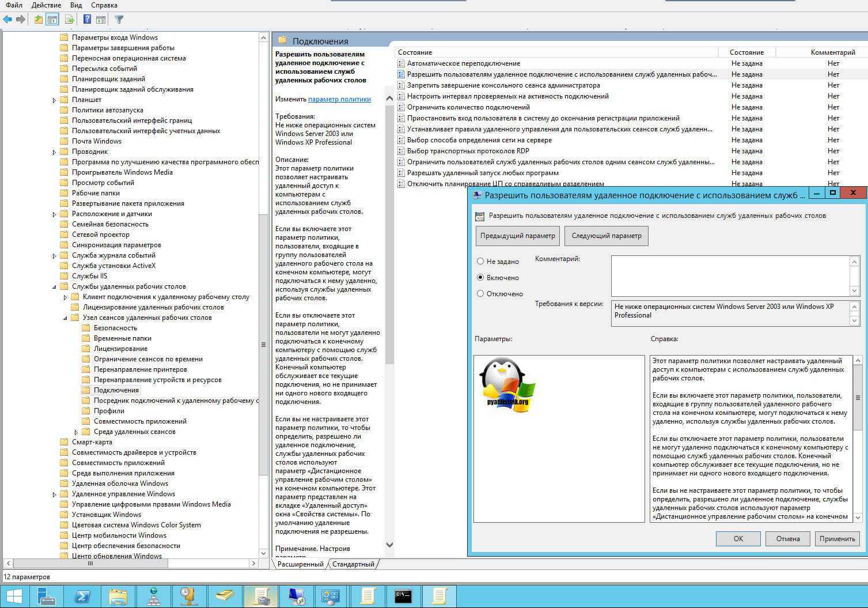Toggle the show/hide console tree icon
Screen dimensions: 868x608
(52, 20)
